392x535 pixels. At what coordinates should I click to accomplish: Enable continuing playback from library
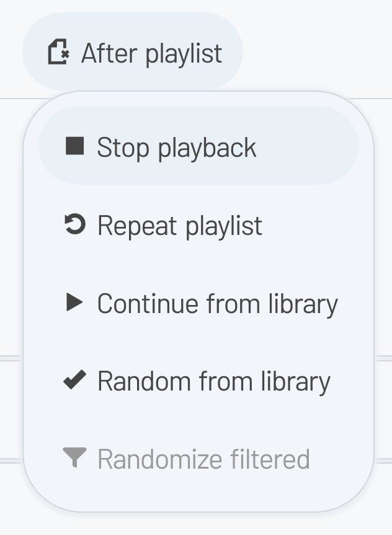[x=198, y=303]
